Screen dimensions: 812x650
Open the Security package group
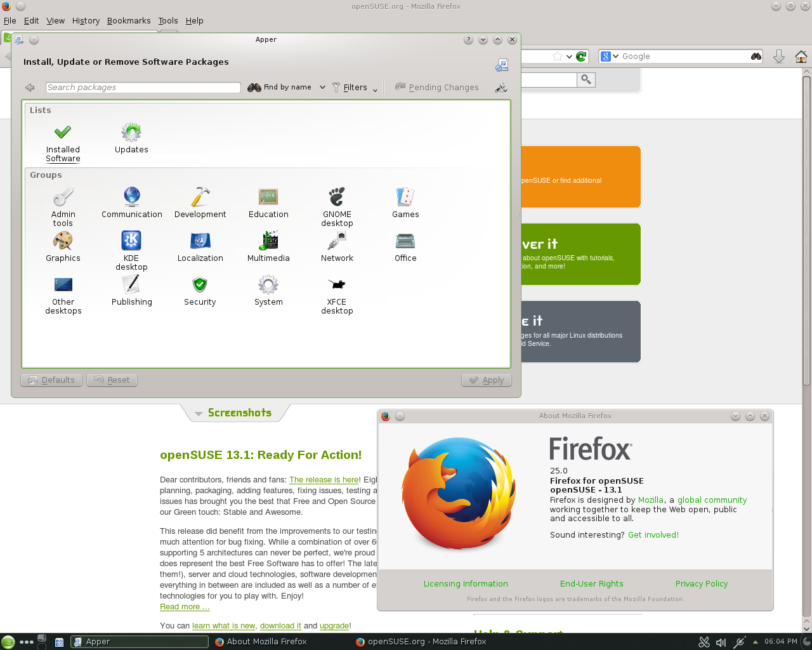click(x=200, y=290)
